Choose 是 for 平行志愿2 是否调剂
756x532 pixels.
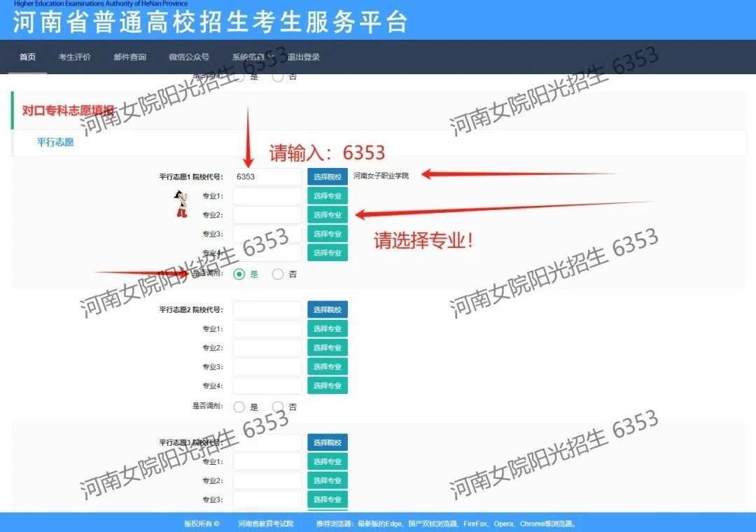click(239, 407)
